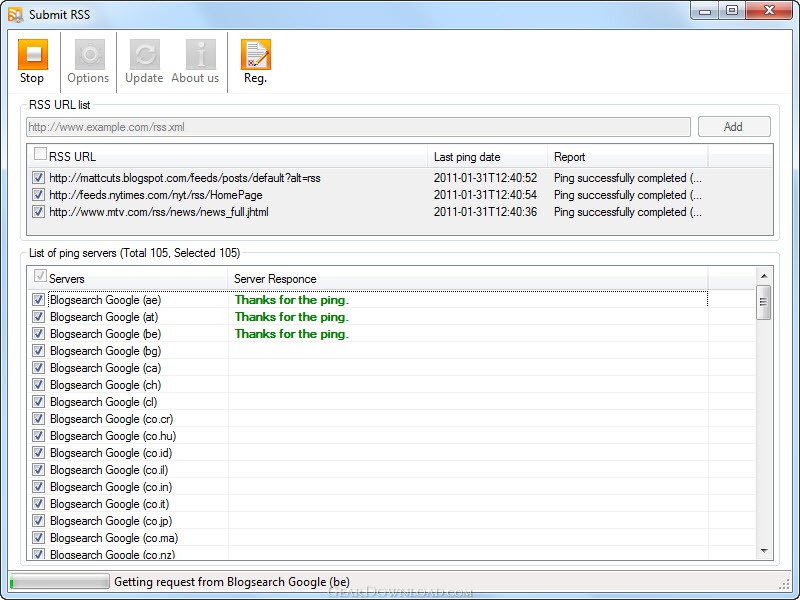Click the Update refresh icon
Screen dimensions: 800x600
tap(144, 55)
